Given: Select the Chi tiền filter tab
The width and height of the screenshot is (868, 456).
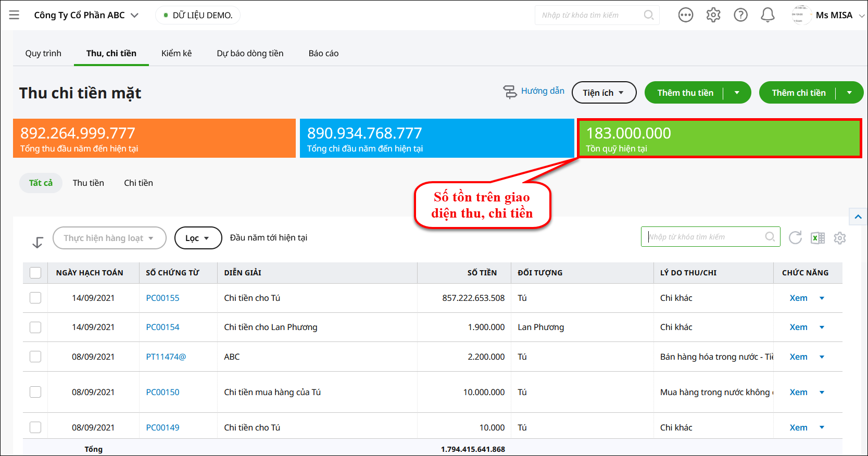Looking at the screenshot, I should point(139,183).
